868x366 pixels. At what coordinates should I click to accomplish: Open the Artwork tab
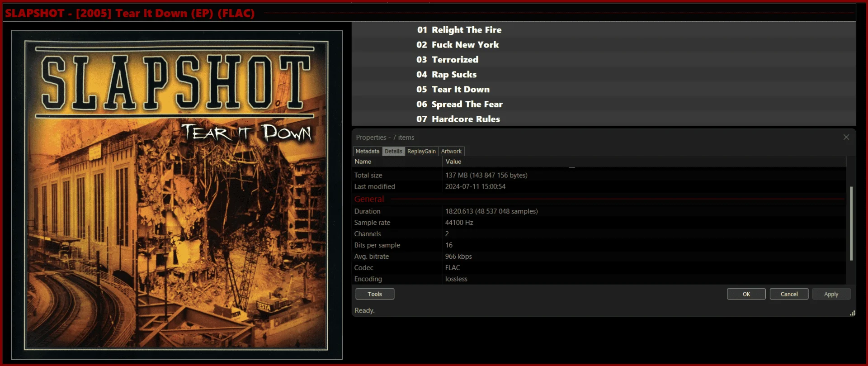point(451,151)
